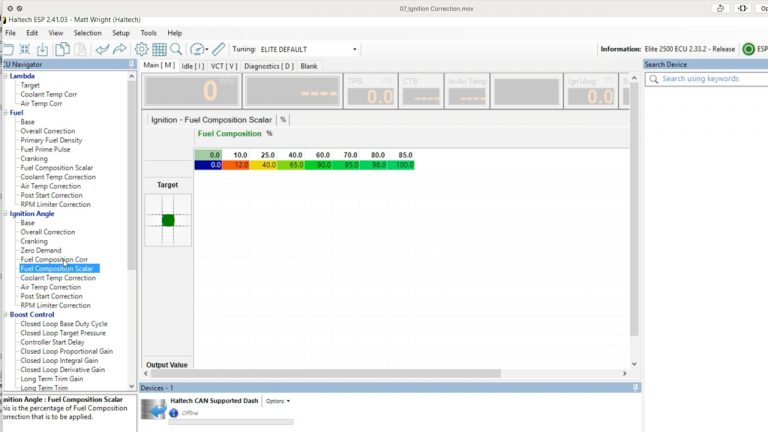Click the gauge dial toolbar icon
Image resolution: width=768 pixels, height=432 pixels.
pyautogui.click(x=197, y=49)
